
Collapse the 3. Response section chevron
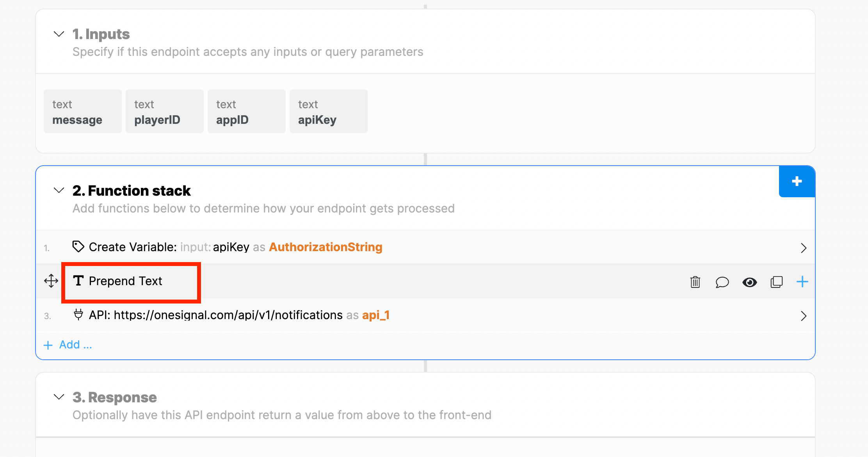coord(59,397)
